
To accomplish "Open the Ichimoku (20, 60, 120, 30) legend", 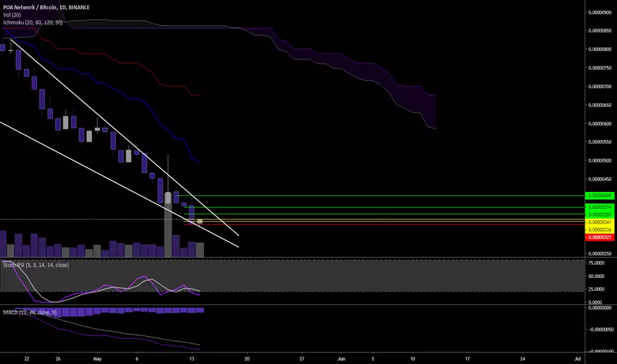I will coord(32,23).
